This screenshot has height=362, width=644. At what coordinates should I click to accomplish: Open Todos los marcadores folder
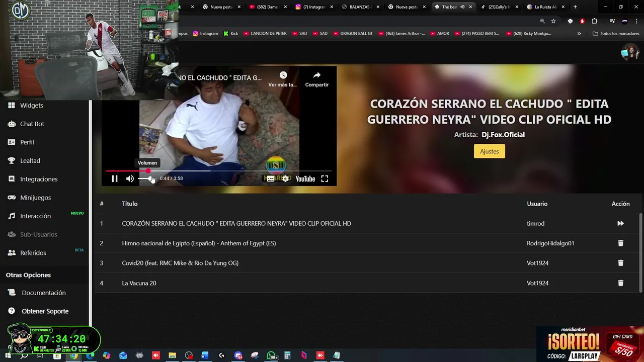pos(616,34)
